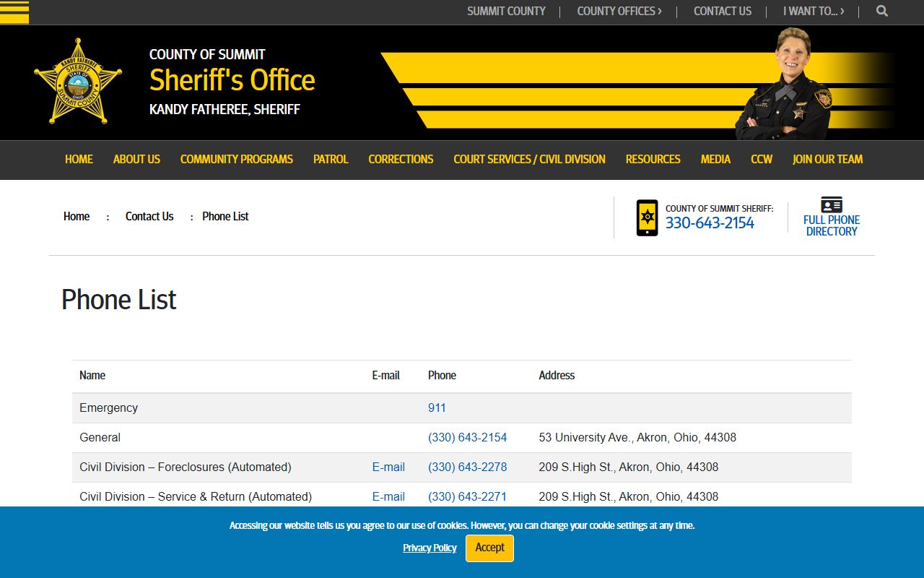The height and width of the screenshot is (578, 924).
Task: Accept the cookie notice
Action: pyautogui.click(x=489, y=548)
